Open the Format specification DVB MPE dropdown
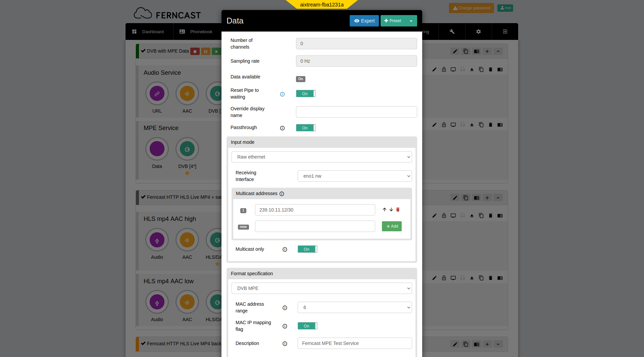Screen dimensions: 644x357 (321, 288)
